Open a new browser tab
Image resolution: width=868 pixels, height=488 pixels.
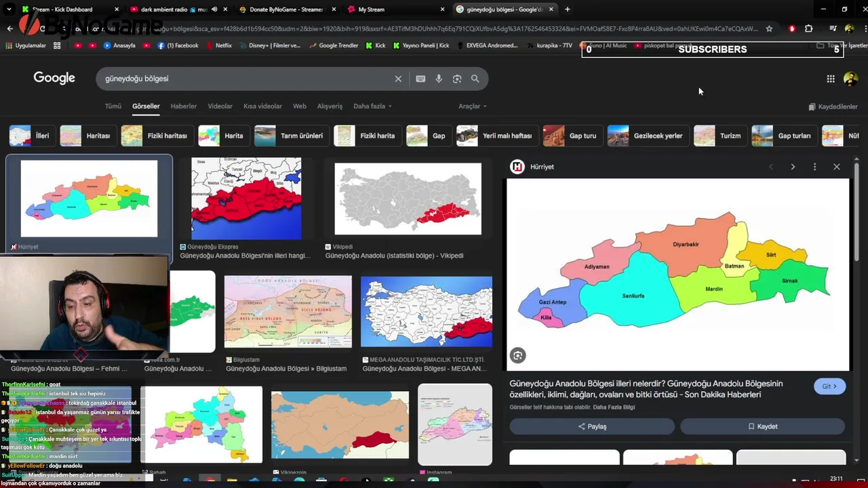tap(567, 9)
